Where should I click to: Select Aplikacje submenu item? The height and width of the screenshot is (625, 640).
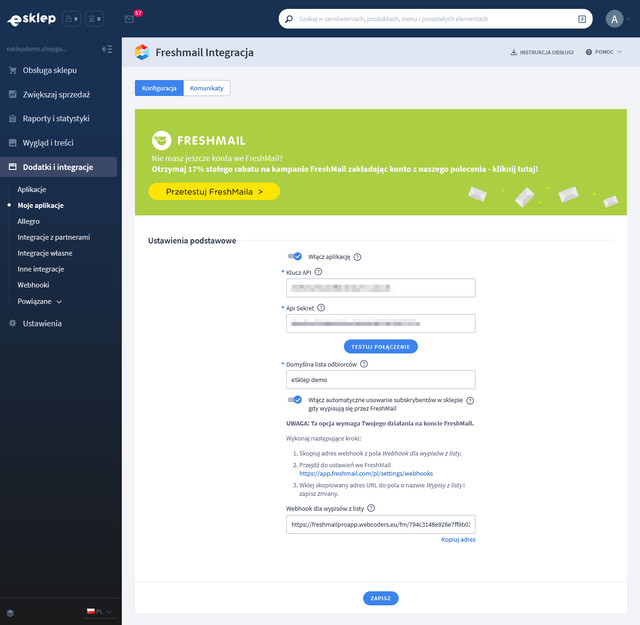[32, 189]
